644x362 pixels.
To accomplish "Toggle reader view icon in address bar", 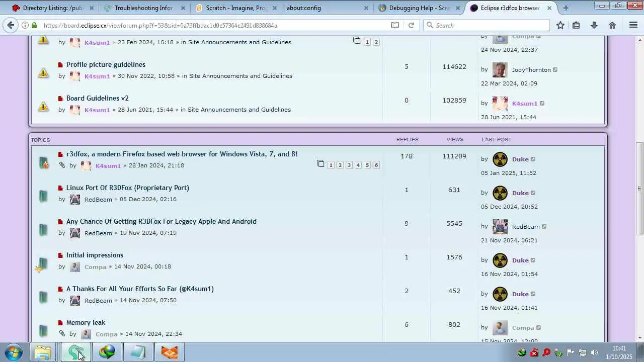I will point(395,25).
